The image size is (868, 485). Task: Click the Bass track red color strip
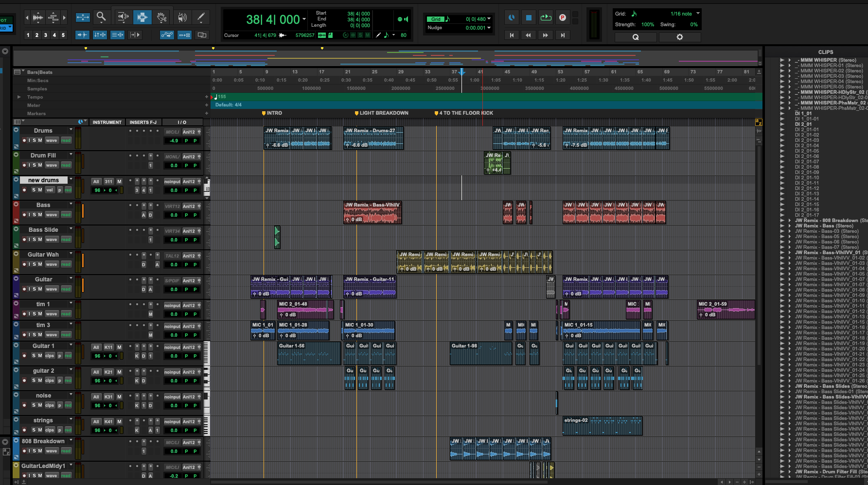coord(16,213)
